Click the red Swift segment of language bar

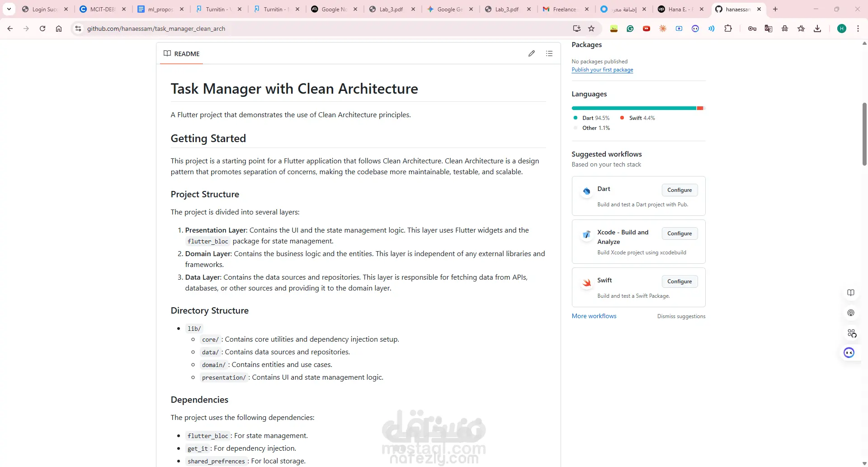coord(700,108)
